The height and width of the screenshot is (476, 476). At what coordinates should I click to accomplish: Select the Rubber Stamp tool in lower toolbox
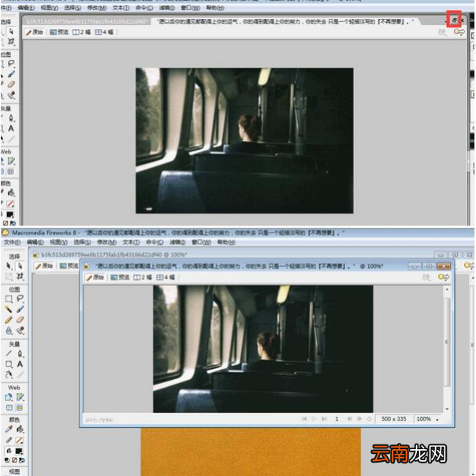(20, 330)
